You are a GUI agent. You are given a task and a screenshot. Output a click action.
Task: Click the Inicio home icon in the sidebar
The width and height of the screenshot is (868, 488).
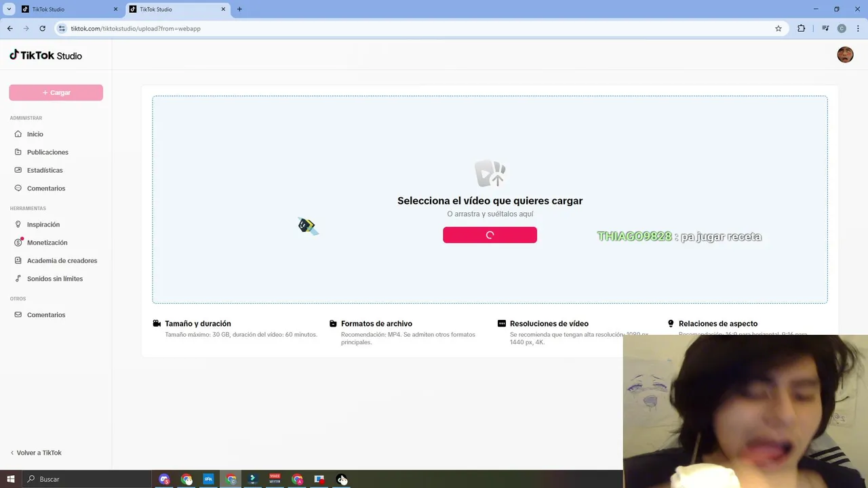pos(18,134)
